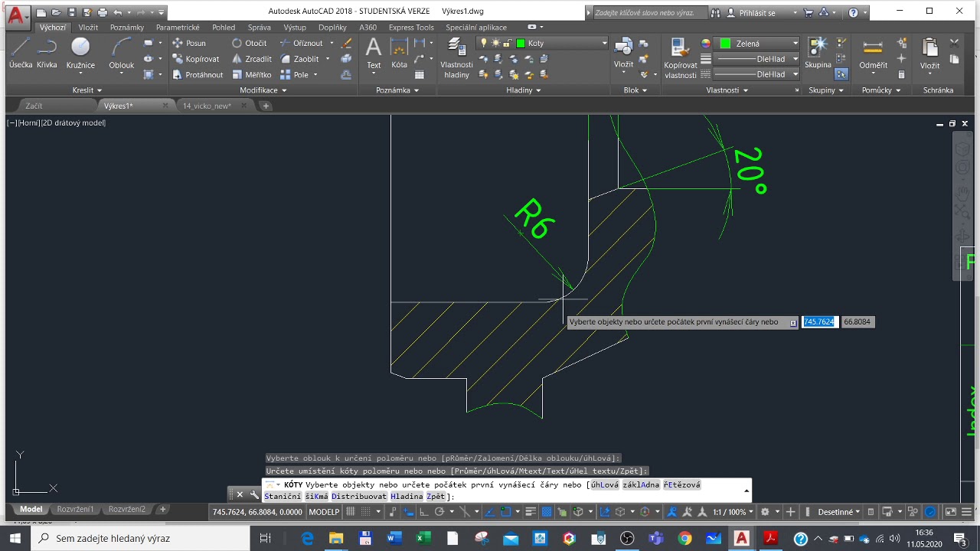This screenshot has width=980, height=551.
Task: Select the Oříznout trim tool
Action: (302, 43)
